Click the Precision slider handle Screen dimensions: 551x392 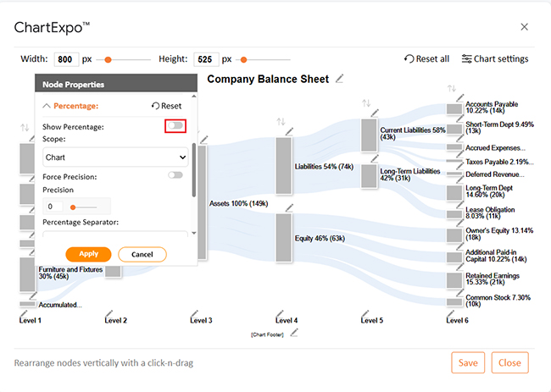coord(73,207)
